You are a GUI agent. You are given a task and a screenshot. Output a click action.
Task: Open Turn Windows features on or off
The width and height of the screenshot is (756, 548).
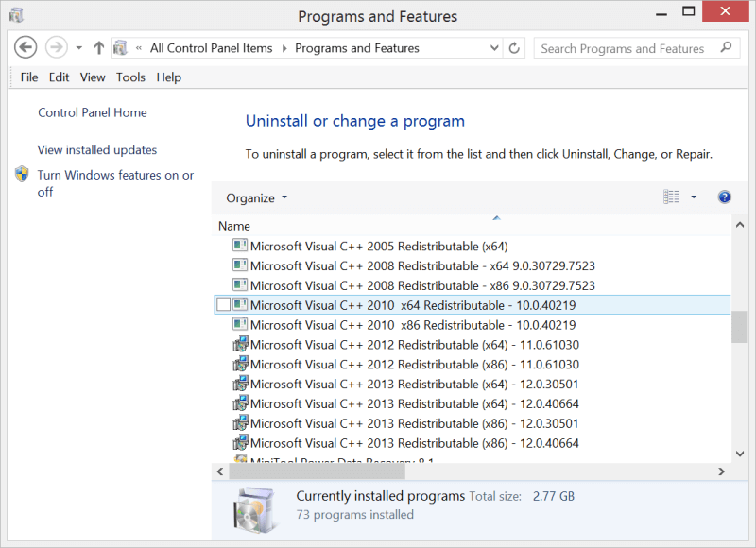pyautogui.click(x=115, y=183)
